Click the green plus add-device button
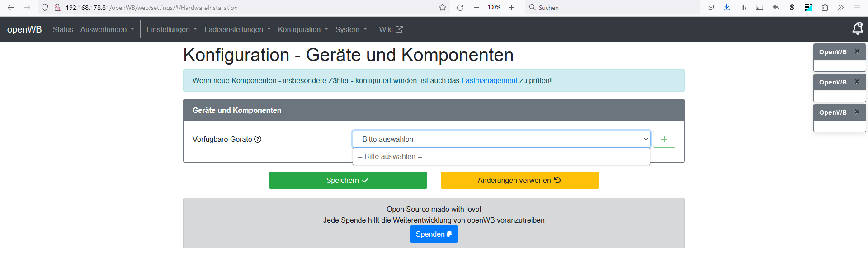868x257 pixels. coord(664,139)
